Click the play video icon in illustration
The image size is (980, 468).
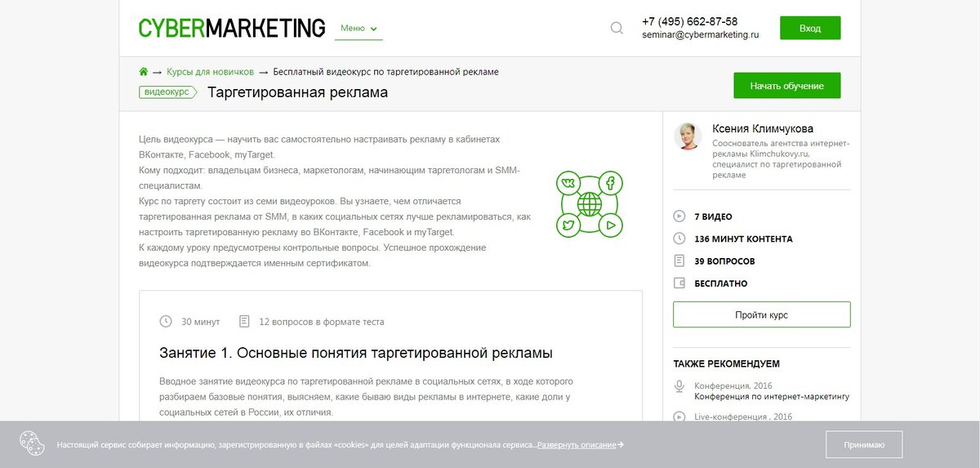pos(610,225)
